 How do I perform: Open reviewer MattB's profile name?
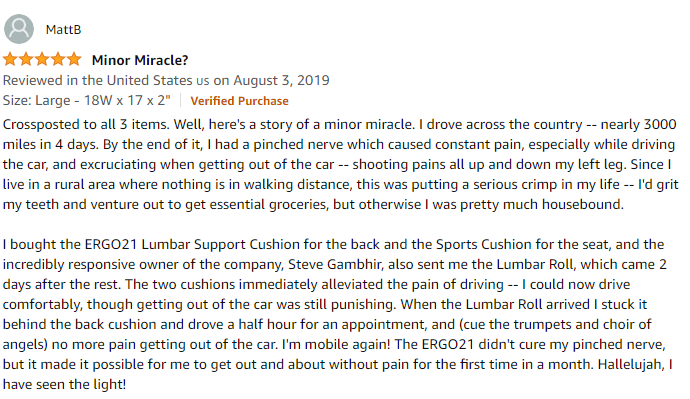[x=63, y=29]
